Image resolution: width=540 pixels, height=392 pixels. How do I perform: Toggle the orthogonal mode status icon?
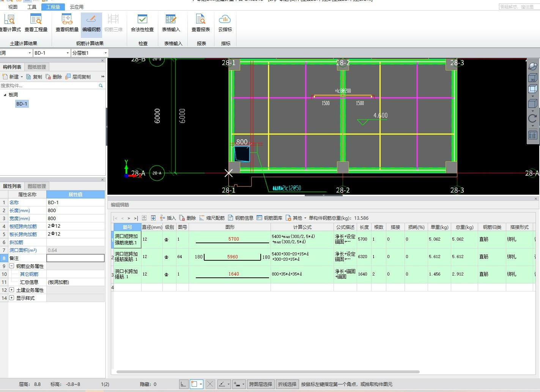click(183, 384)
